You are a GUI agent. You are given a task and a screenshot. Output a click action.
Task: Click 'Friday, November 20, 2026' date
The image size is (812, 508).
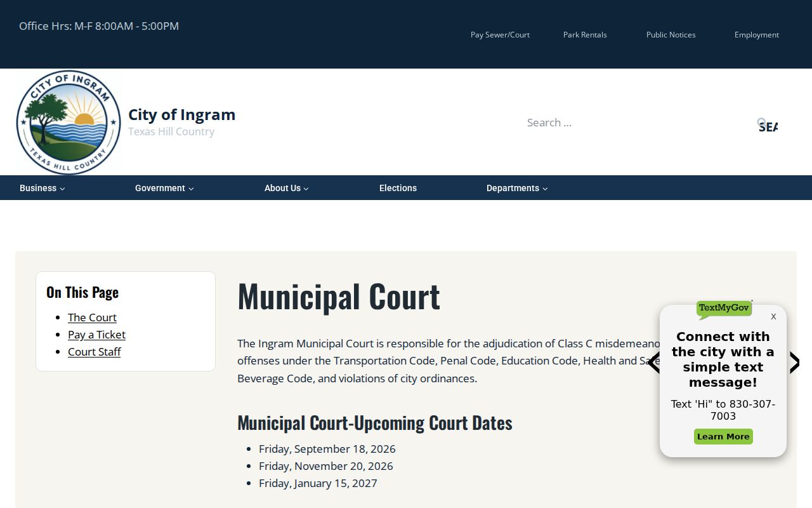coord(326,466)
